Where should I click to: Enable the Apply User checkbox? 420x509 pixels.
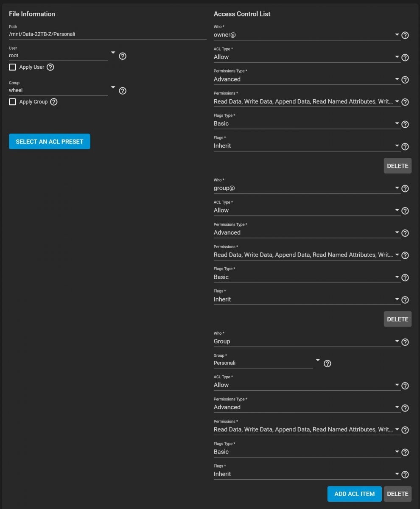(12, 67)
